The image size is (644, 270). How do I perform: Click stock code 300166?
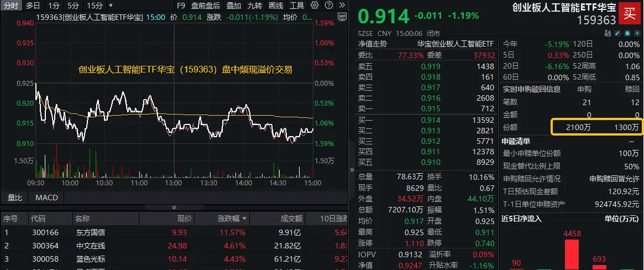click(x=45, y=232)
